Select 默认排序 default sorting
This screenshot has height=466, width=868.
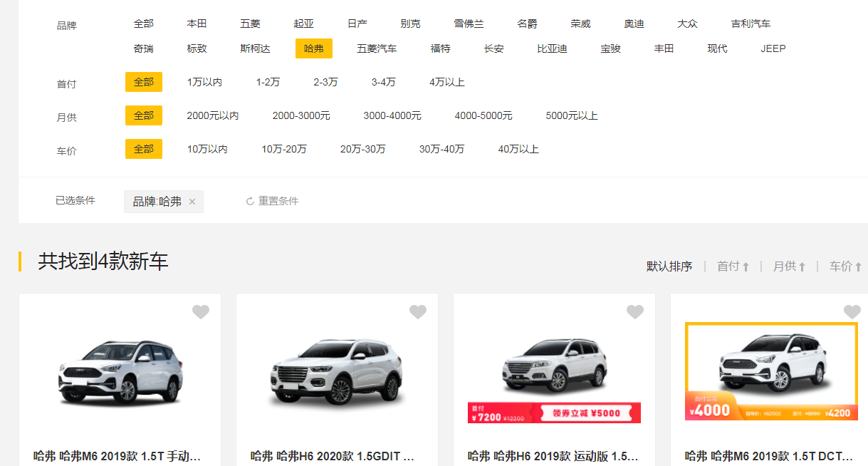click(669, 266)
